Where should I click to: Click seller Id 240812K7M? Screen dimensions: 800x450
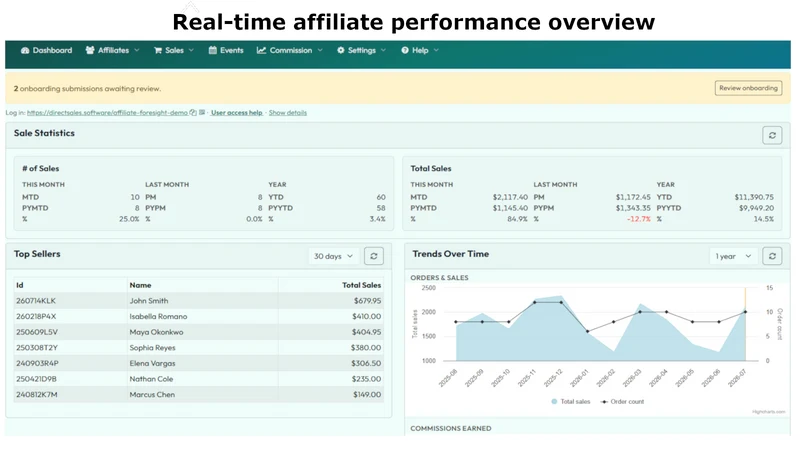point(36,395)
